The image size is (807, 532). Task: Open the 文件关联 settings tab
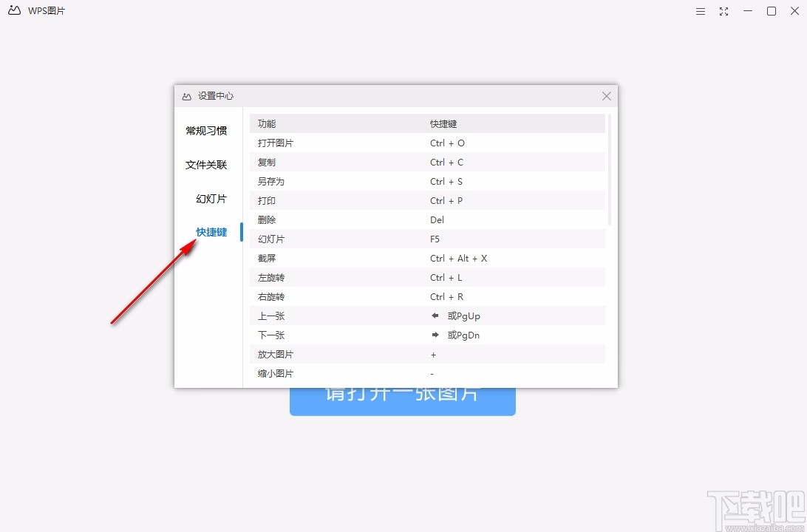(206, 164)
